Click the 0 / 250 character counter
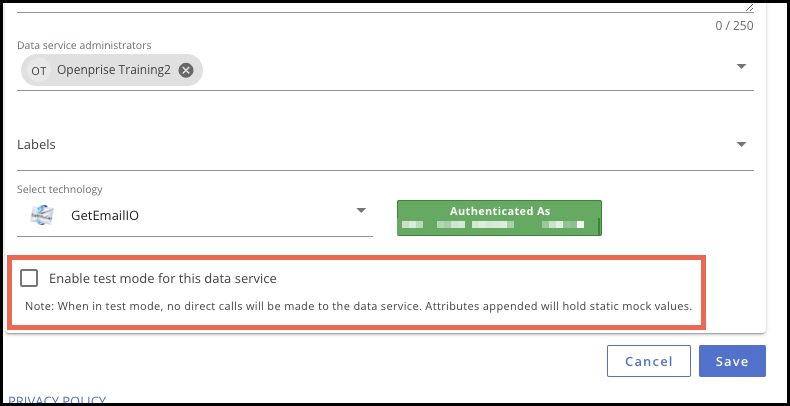790x406 pixels. pyautogui.click(x=734, y=26)
